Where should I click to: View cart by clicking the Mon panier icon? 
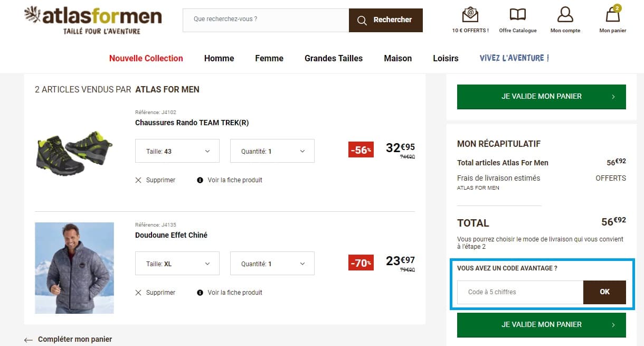click(612, 17)
